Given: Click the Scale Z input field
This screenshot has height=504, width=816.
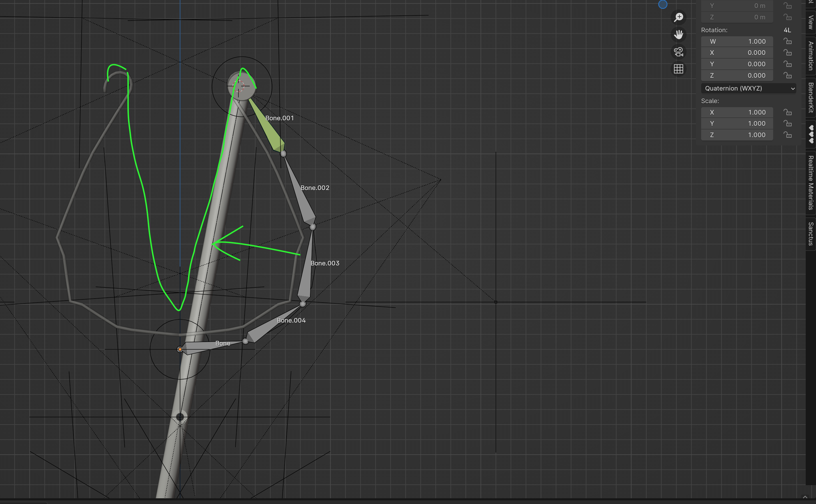Looking at the screenshot, I should coord(737,135).
